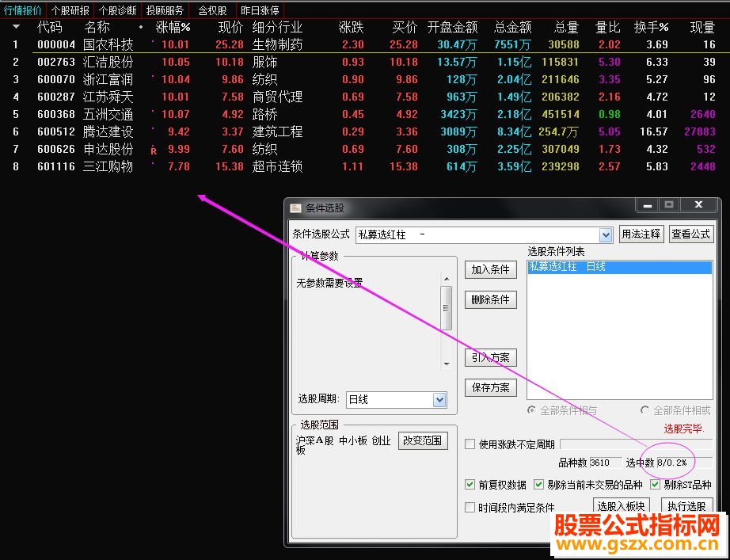Switch to the 个股研报 tab

[70, 10]
